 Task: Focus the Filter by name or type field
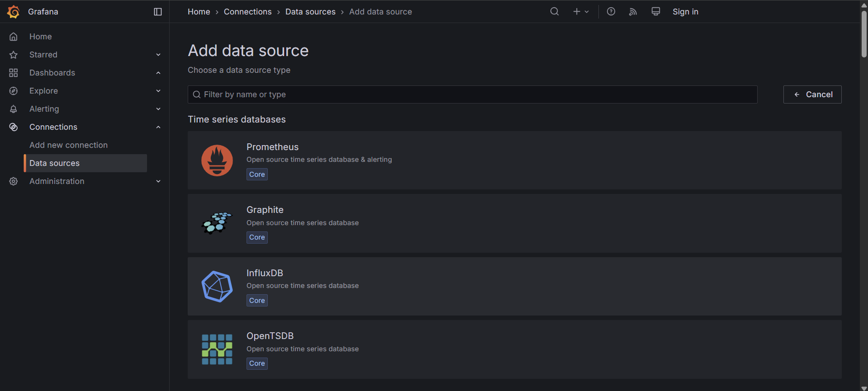pyautogui.click(x=473, y=94)
